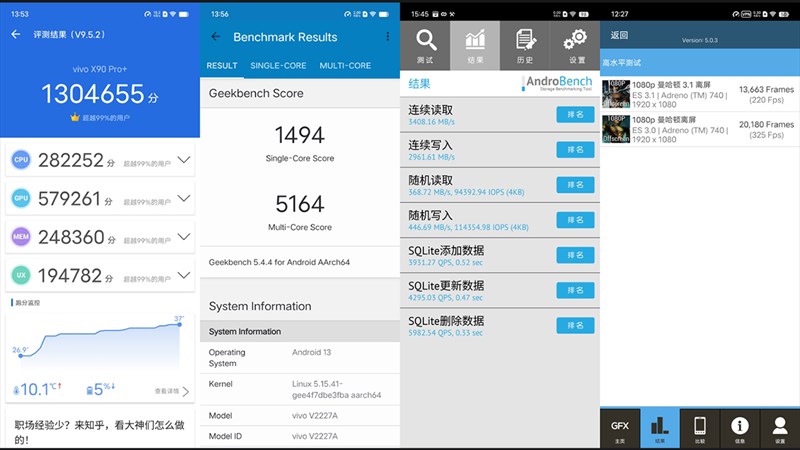Click the Linux 5.15.41 kernel value
The height and width of the screenshot is (450, 800).
point(336,389)
